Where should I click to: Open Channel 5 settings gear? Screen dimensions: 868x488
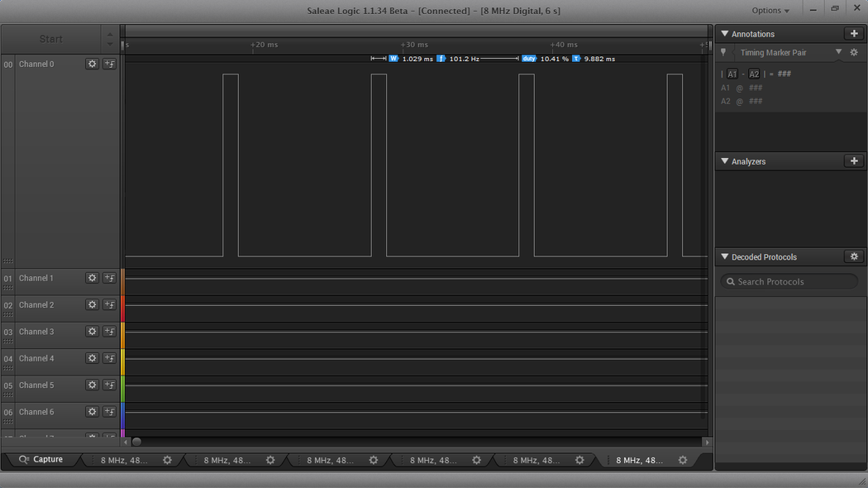click(92, 385)
